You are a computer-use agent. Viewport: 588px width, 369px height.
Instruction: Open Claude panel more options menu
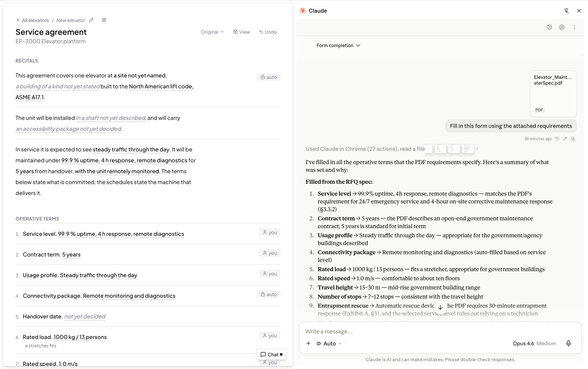point(574,27)
